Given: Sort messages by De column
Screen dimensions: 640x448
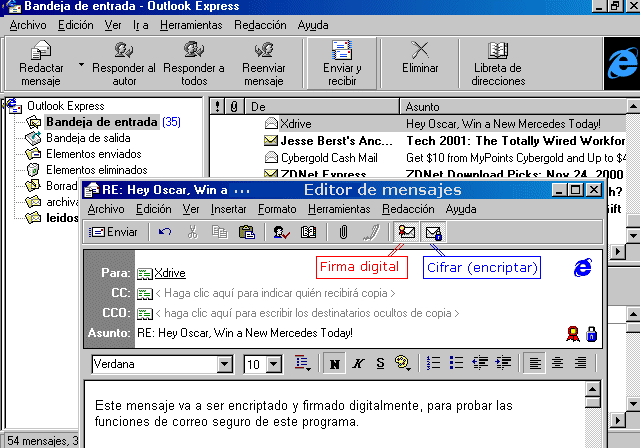Looking at the screenshot, I should (322, 107).
